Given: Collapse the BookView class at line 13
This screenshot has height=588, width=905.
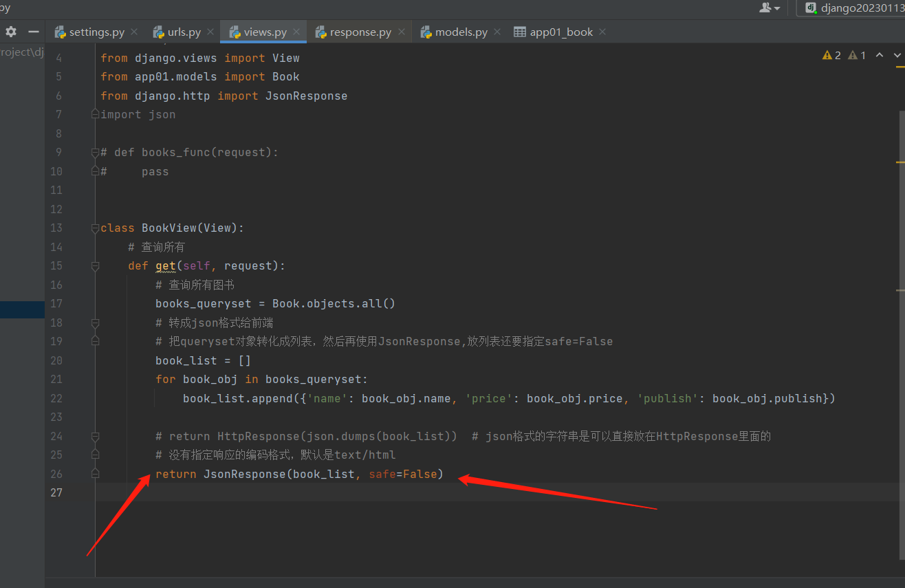Looking at the screenshot, I should point(96,228).
